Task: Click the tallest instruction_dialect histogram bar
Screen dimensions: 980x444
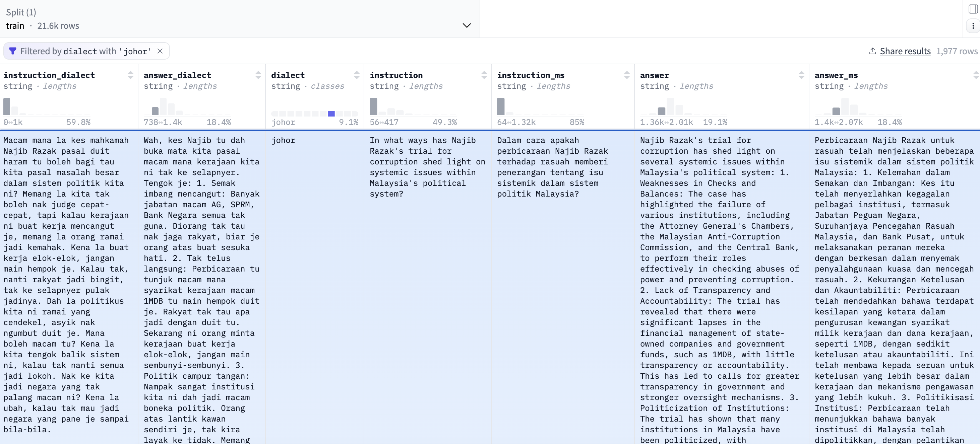Action: click(7, 106)
